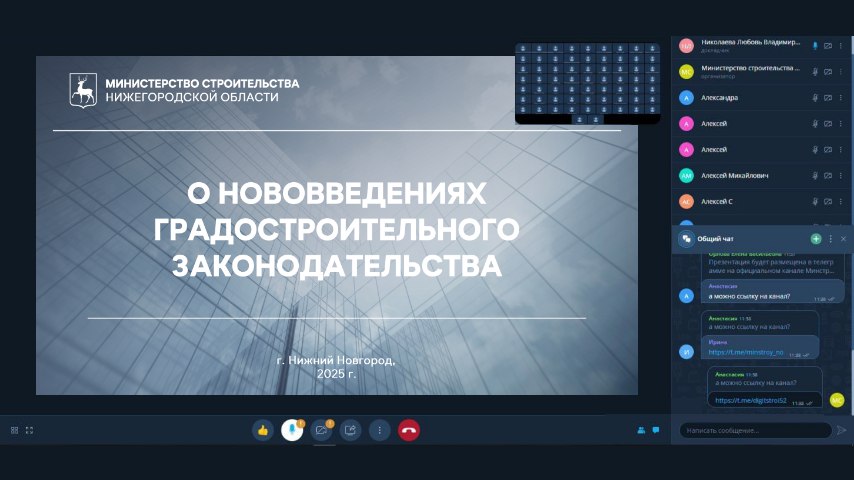The image size is (854, 480).
Task: Toggle the microphone for participant Александра
Action: point(815,98)
